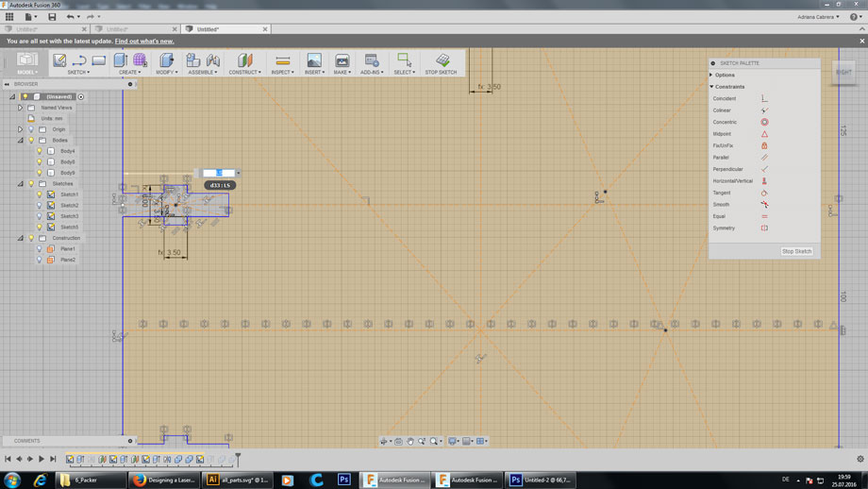Apply the Collinear constraint icon
The height and width of the screenshot is (489, 868).
click(764, 110)
